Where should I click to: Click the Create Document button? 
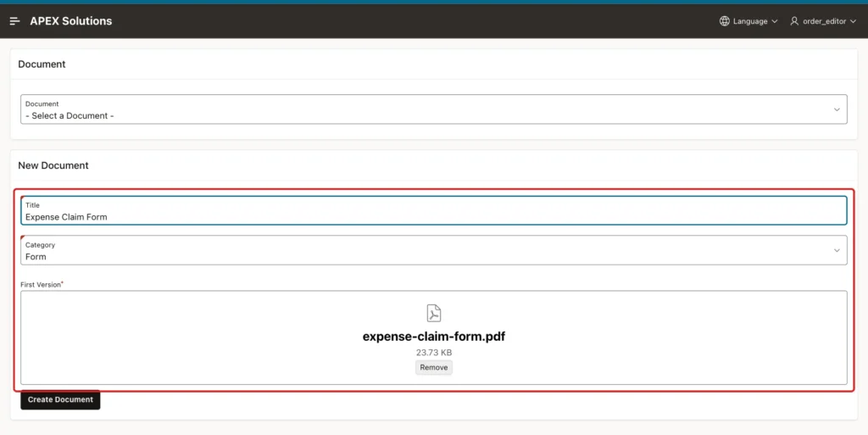click(x=60, y=399)
